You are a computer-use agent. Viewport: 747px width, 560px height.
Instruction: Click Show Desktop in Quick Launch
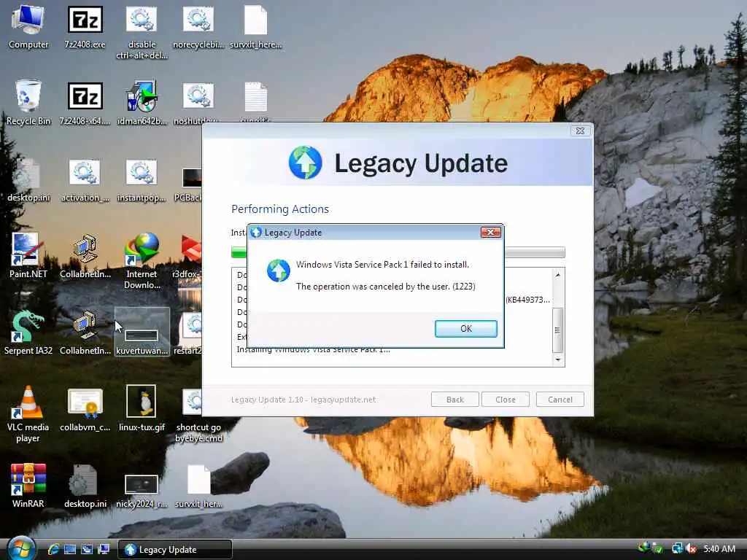(x=70, y=550)
